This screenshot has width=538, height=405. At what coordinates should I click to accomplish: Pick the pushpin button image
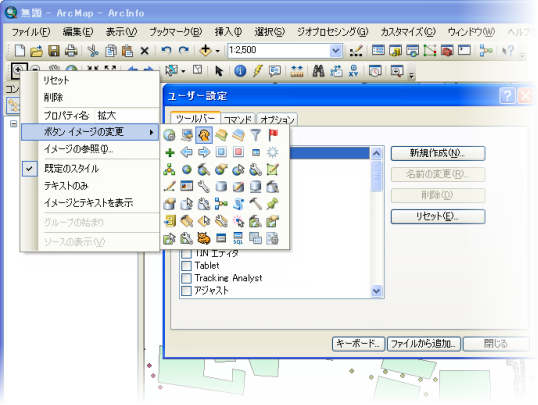click(273, 204)
